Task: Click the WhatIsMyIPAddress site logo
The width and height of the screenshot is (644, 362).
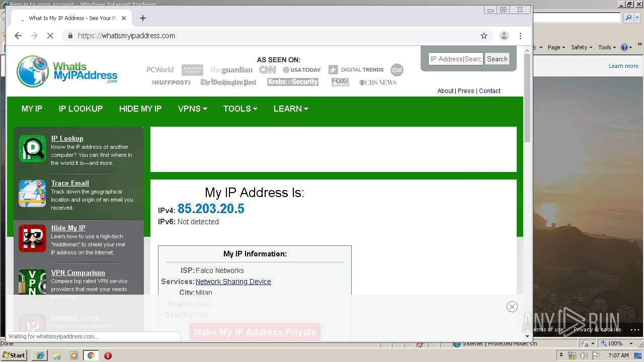Action: pyautogui.click(x=67, y=71)
